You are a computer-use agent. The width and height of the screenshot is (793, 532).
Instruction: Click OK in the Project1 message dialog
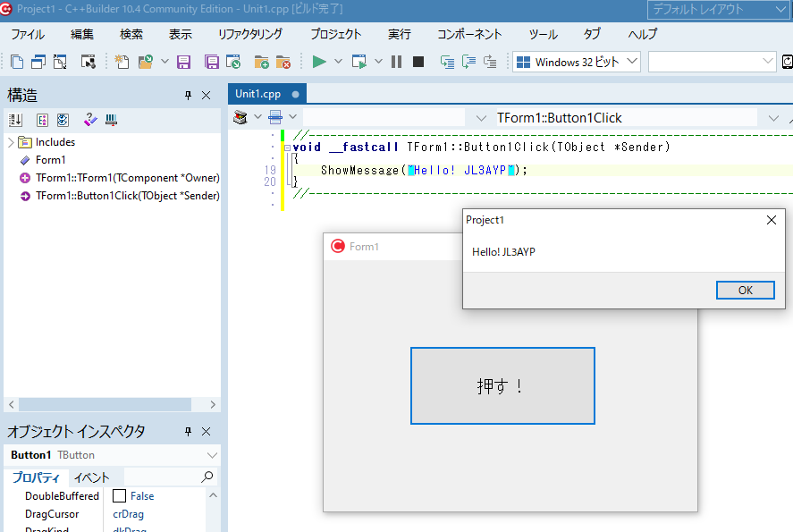click(x=745, y=291)
